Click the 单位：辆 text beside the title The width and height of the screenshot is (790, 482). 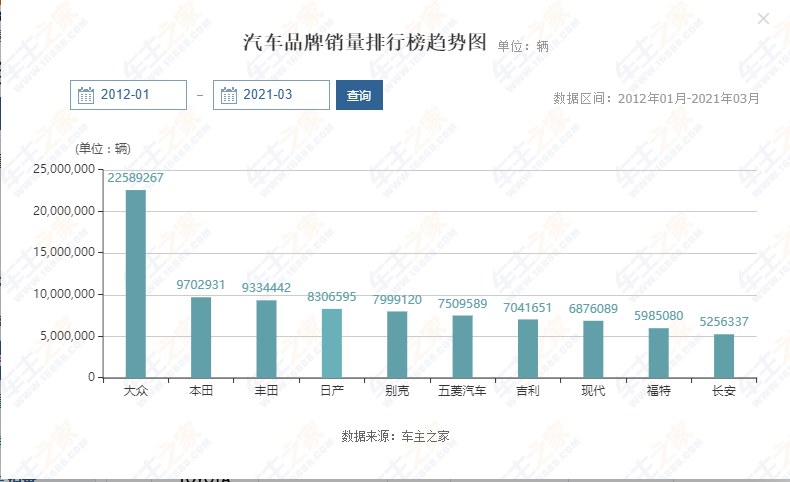[523, 46]
